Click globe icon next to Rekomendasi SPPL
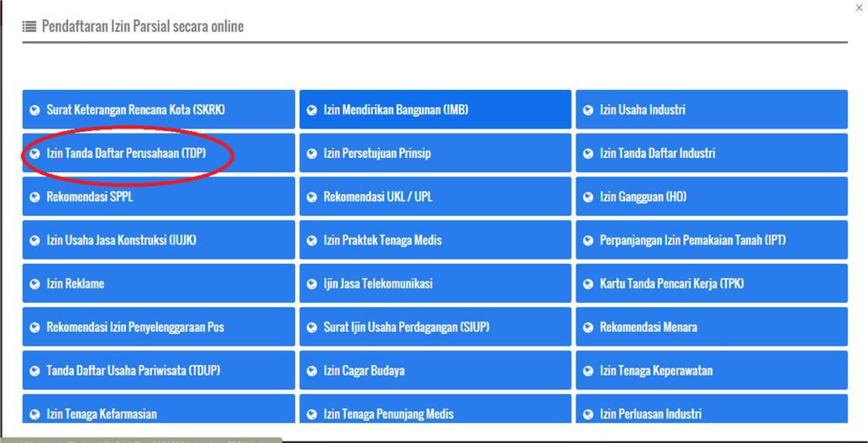The image size is (868, 443). (35, 198)
